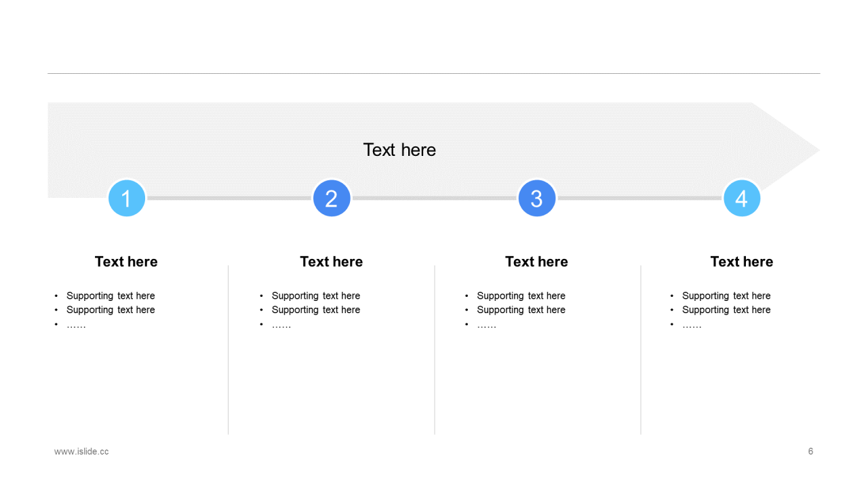
Task: Select connector line between circles 1 and 2
Action: coord(229,198)
